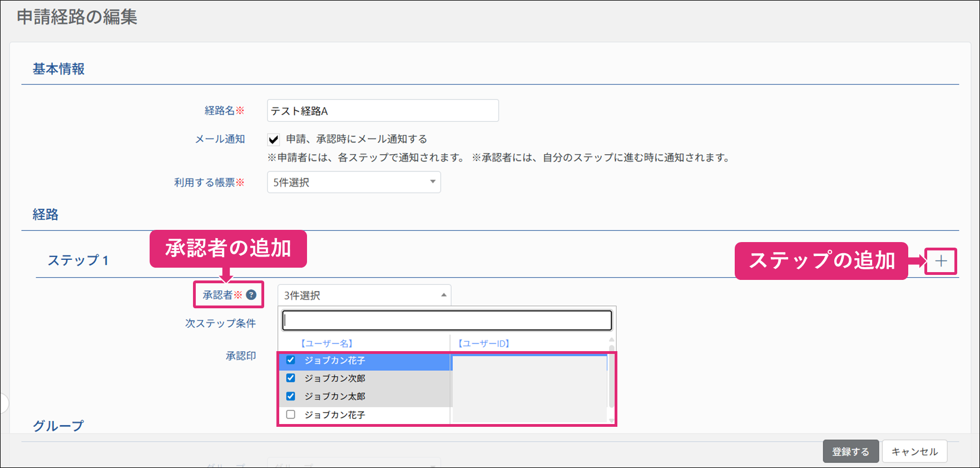
Task: Toggle the メール通知 email notification checkbox
Action: coord(273,139)
